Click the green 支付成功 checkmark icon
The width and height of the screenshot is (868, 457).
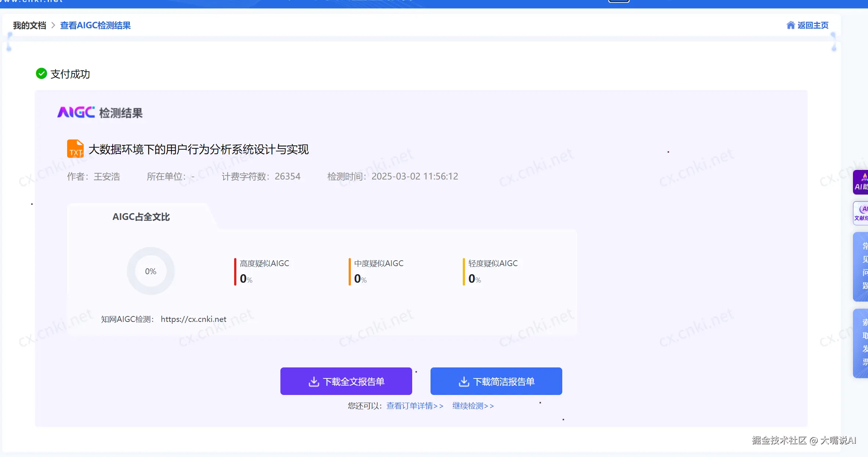41,73
